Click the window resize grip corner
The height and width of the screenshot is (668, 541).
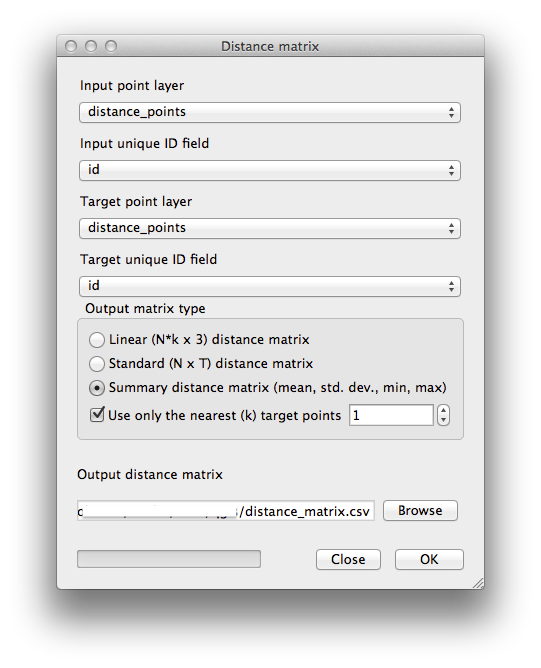pos(478,583)
